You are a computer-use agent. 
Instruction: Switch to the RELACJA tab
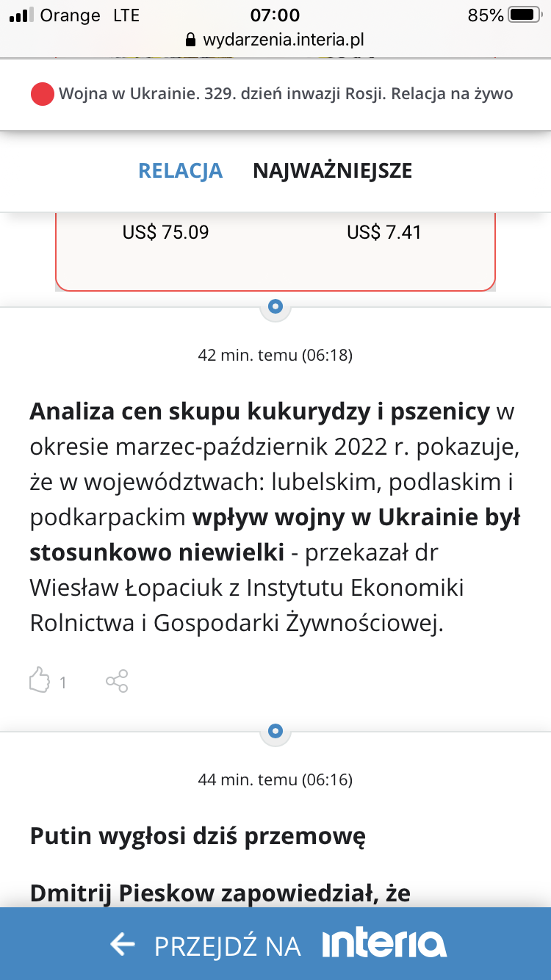pos(181,170)
